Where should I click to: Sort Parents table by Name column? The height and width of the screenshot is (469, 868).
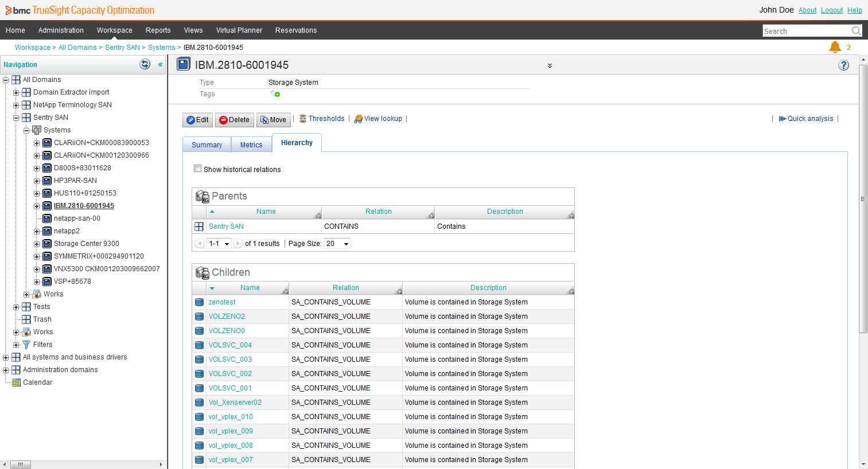[266, 212]
